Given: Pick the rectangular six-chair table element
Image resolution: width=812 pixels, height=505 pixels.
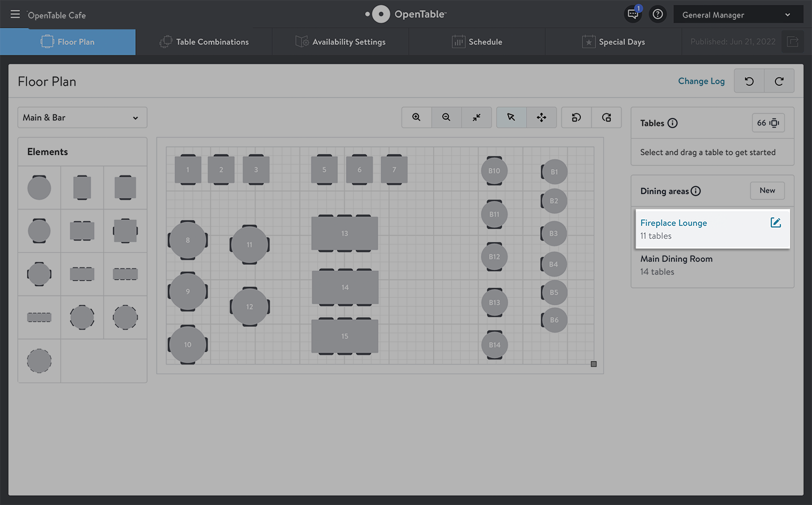Looking at the screenshot, I should point(82,274).
